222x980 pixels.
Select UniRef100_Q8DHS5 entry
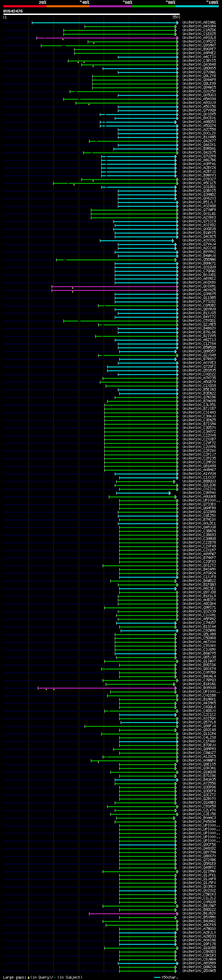[x=199, y=68]
